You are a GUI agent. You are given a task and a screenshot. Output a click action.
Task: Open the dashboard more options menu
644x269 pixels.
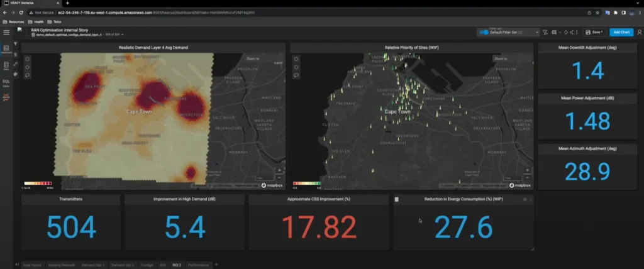[x=577, y=32]
